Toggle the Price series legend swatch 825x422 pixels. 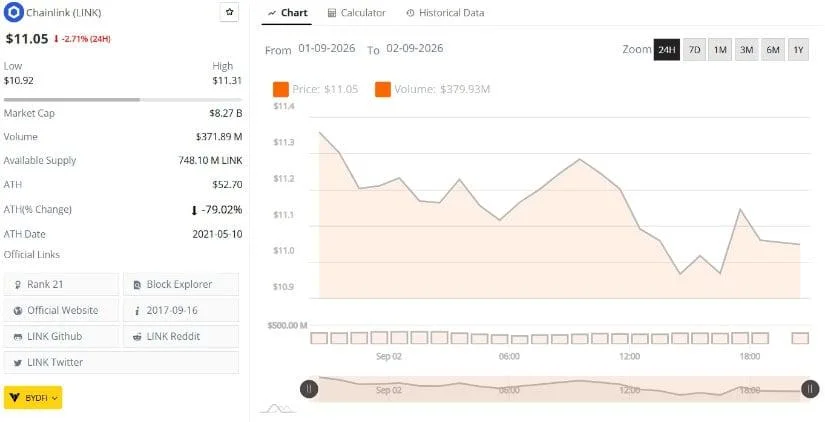click(x=280, y=89)
